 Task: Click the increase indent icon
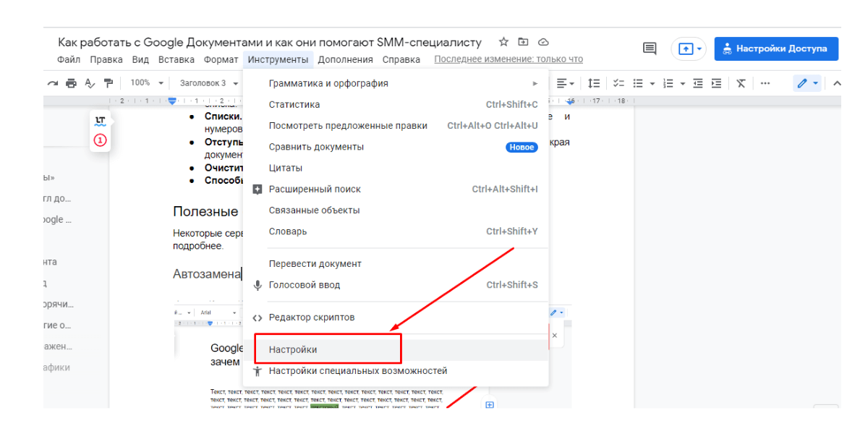pyautogui.click(x=716, y=83)
